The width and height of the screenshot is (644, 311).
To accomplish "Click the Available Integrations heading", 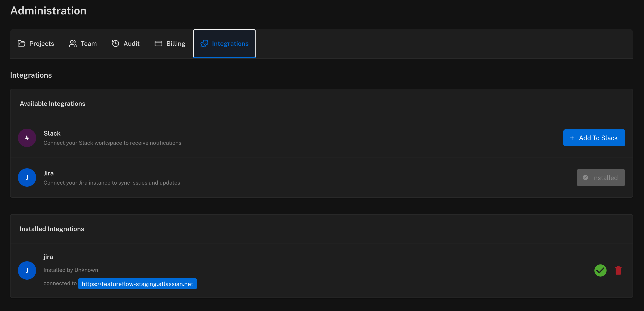I will pyautogui.click(x=52, y=103).
